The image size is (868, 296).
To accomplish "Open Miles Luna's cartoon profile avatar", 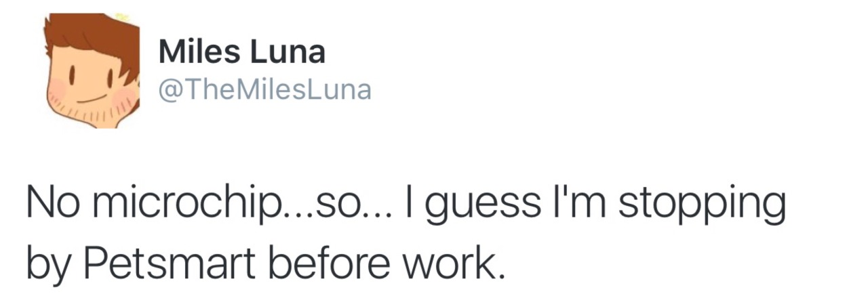I will coord(92,70).
